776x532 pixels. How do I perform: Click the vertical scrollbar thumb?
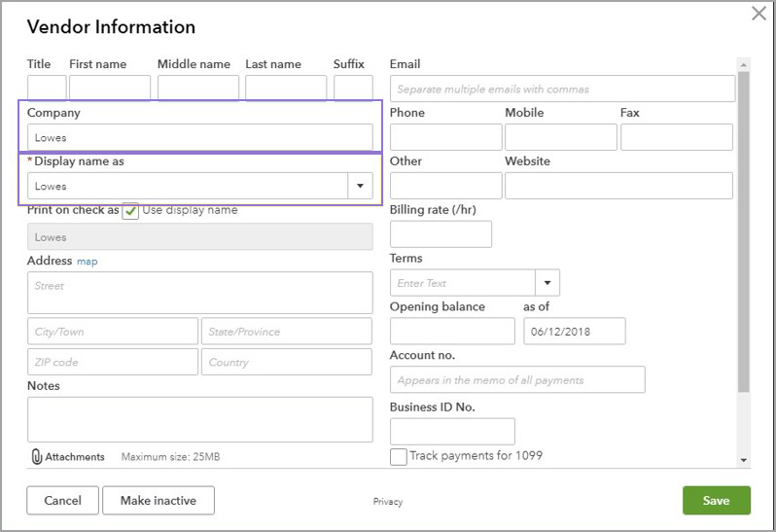743,232
